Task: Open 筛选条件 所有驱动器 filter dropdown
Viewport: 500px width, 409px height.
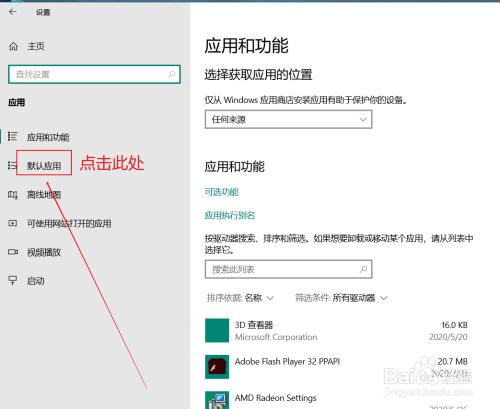Action: pyautogui.click(x=341, y=298)
